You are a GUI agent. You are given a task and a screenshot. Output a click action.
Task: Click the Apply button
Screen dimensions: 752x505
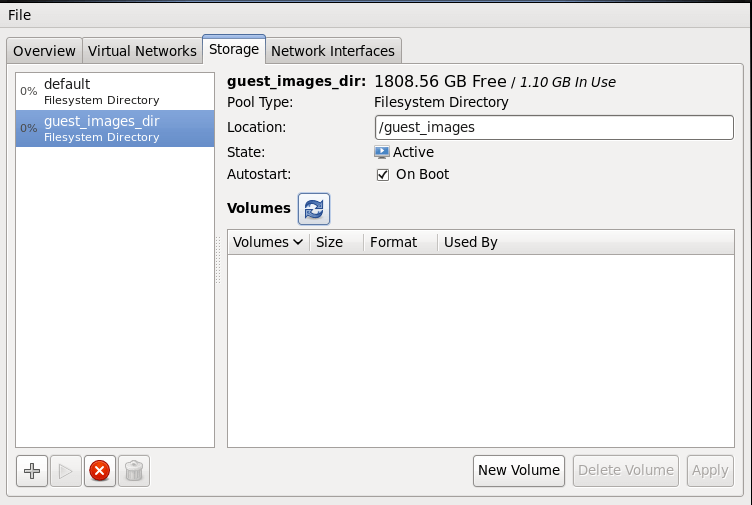click(710, 470)
